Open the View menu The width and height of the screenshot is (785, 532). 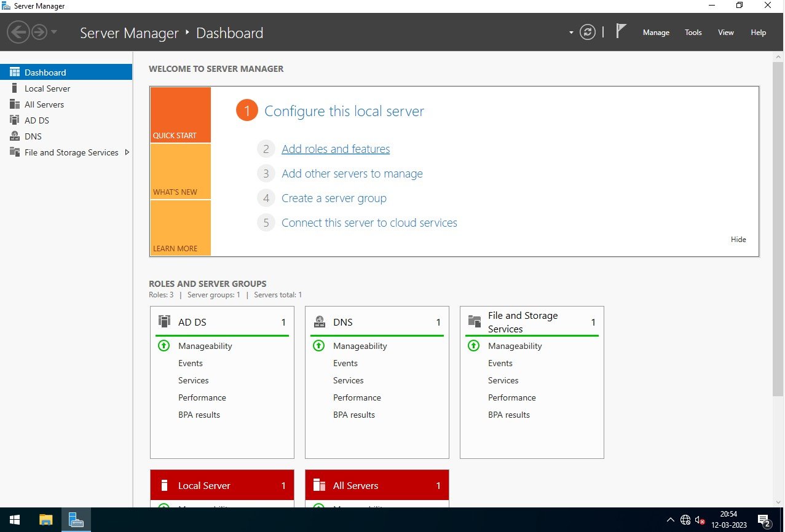[x=726, y=33]
